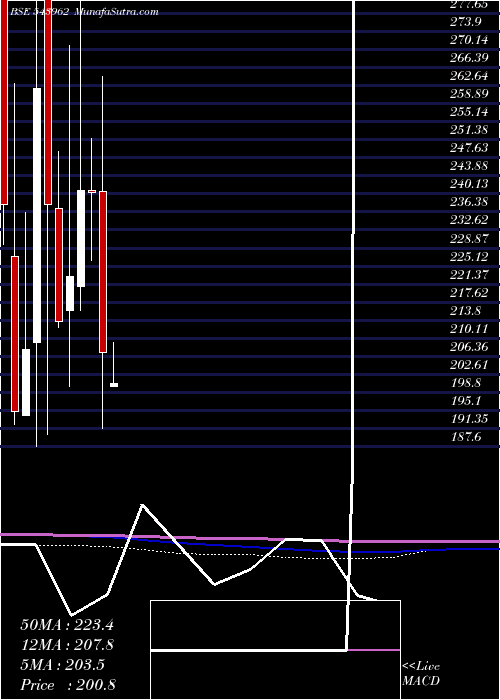
Task: Click the 273.9 price axis label
Action: [x=466, y=22]
